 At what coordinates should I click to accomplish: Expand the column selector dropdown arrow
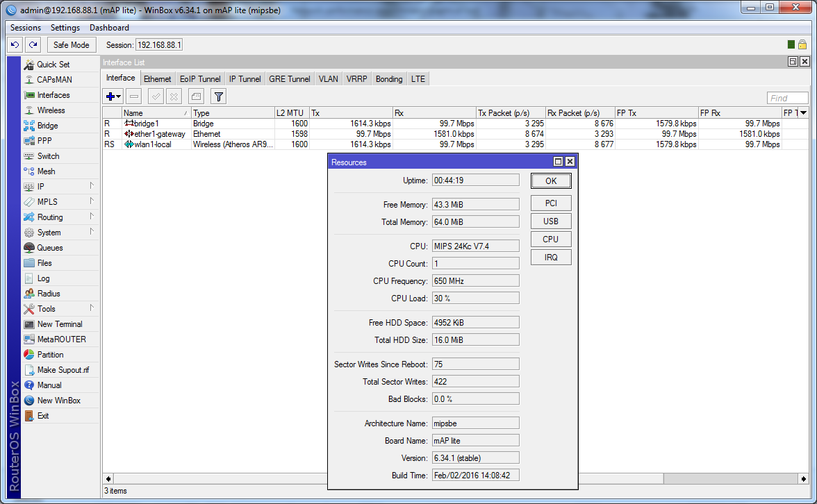[x=803, y=112]
